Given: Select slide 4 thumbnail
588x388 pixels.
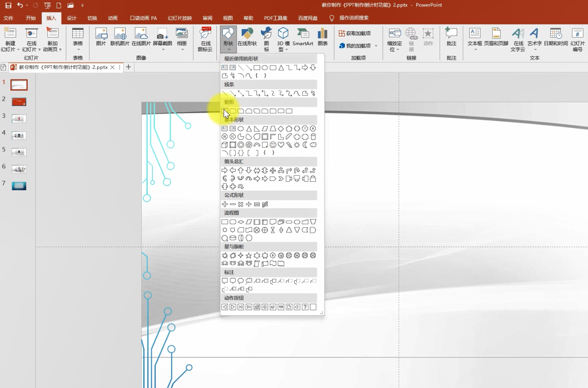Looking at the screenshot, I should tap(19, 135).
